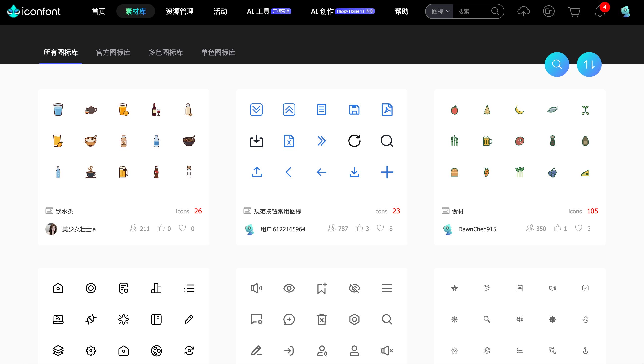
Task: Click the Excel X file icon
Action: click(289, 141)
